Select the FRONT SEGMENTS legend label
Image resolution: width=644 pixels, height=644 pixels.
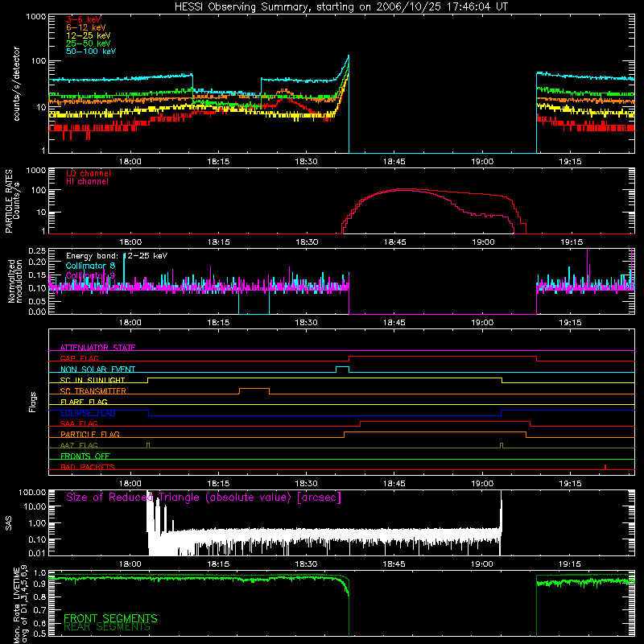click(110, 618)
